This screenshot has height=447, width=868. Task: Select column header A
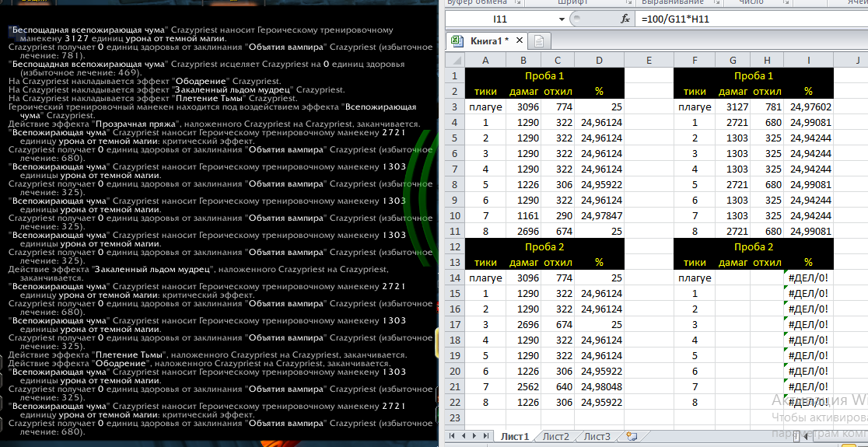pos(485,60)
